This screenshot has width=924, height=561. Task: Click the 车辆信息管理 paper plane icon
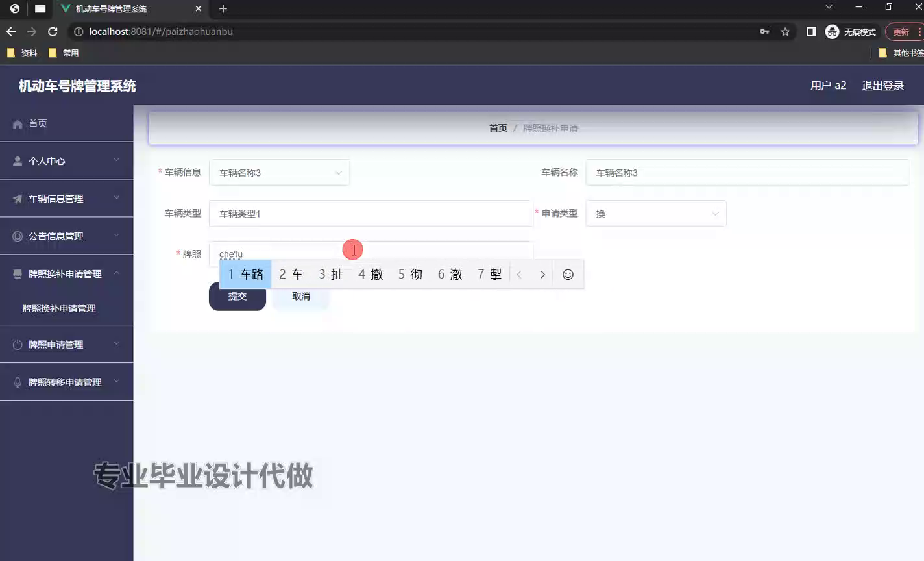tap(18, 199)
